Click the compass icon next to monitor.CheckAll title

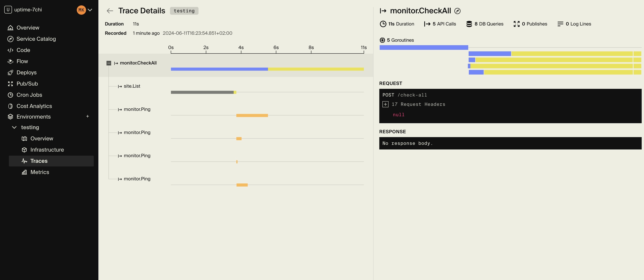point(457,11)
